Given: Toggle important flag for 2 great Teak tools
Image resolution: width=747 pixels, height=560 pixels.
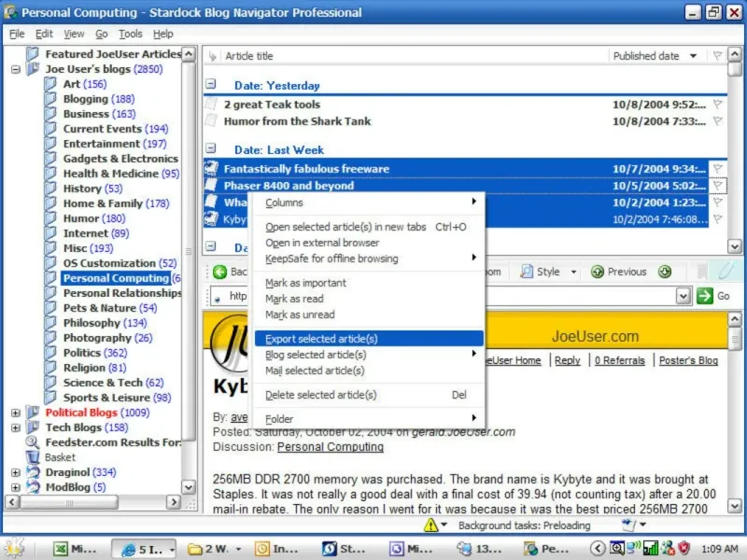Looking at the screenshot, I should tap(717, 105).
